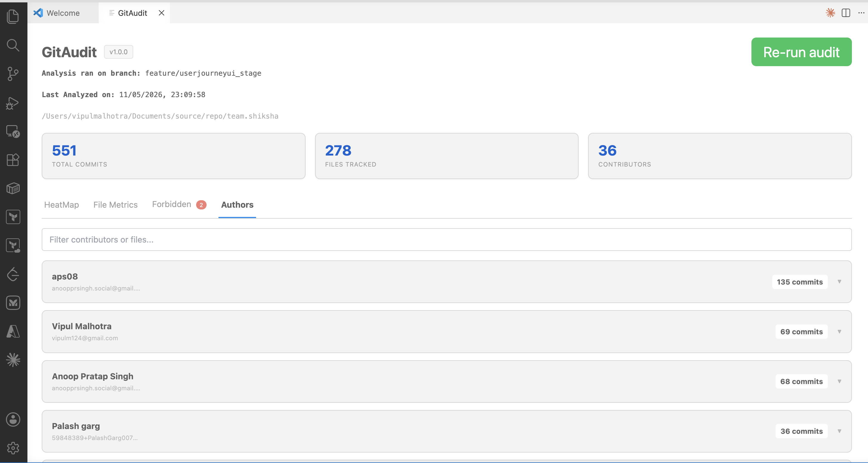Click the branch name feature/userjourneyui_stage
This screenshot has width=868, height=463.
[203, 73]
